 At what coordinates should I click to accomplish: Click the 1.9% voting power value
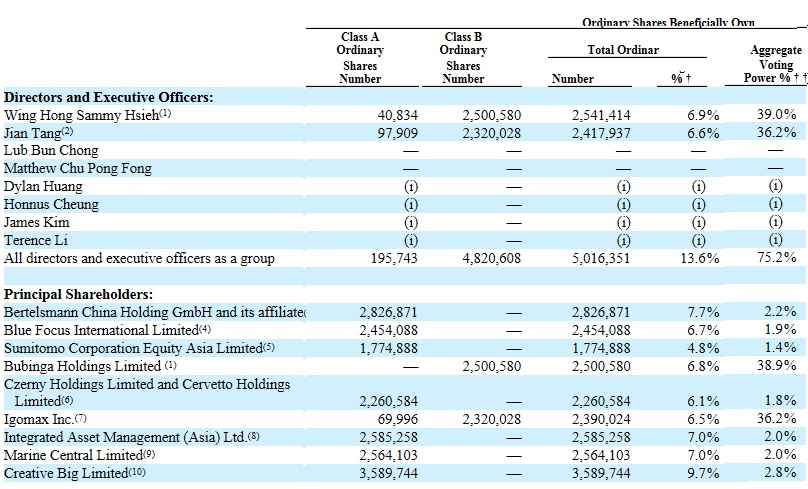(780, 330)
